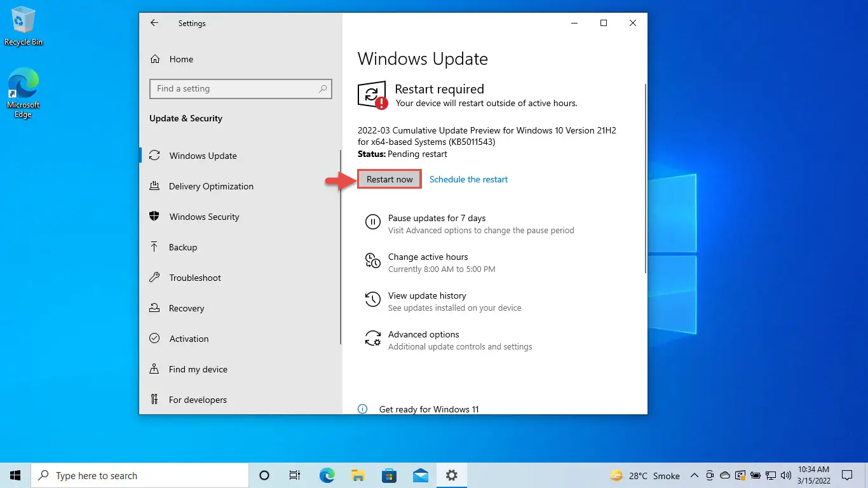868x488 pixels.
Task: Select the Recycle Bin desktop icon
Action: point(24,27)
